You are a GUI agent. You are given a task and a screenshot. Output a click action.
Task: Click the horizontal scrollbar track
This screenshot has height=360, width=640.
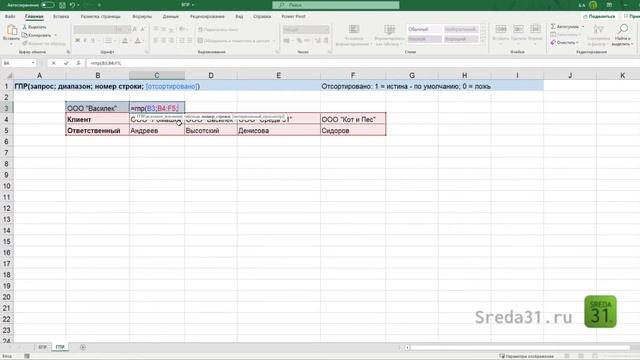(520, 348)
